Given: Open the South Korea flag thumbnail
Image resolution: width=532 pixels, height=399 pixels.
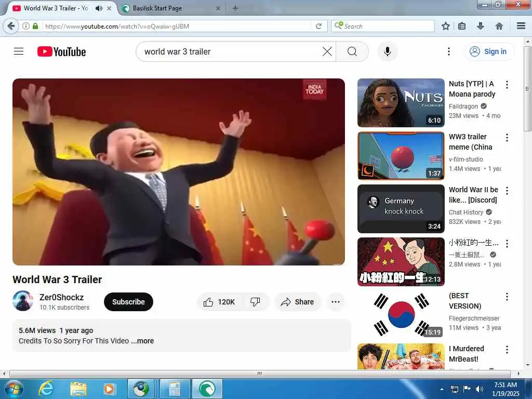Looking at the screenshot, I should pos(401,314).
